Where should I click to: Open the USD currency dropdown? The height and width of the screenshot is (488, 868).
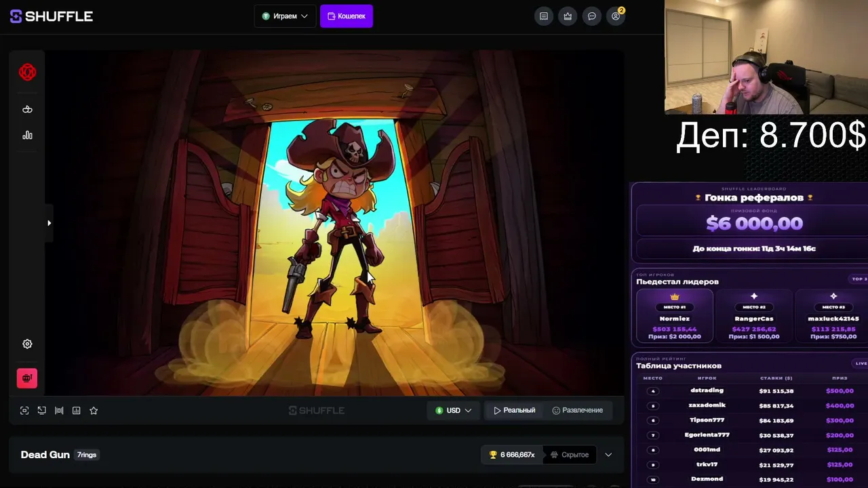point(454,410)
